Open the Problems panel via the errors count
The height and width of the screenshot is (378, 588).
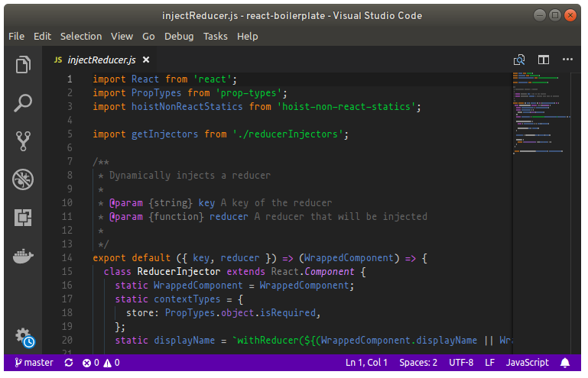[x=91, y=363]
